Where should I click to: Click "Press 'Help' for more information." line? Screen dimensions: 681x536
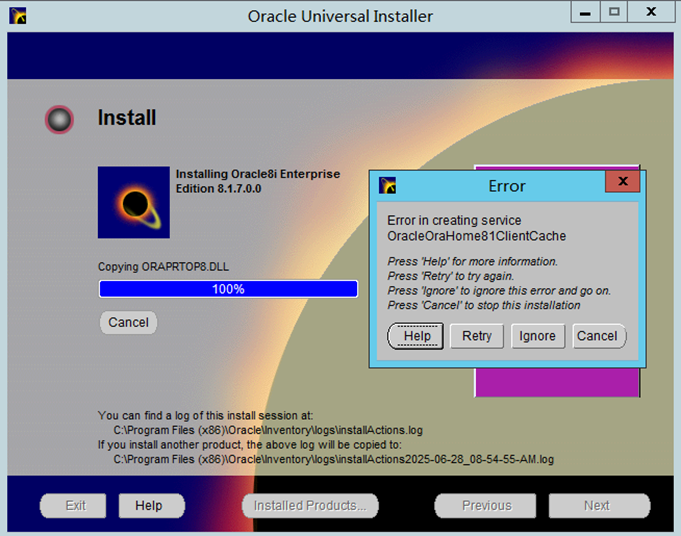(473, 261)
